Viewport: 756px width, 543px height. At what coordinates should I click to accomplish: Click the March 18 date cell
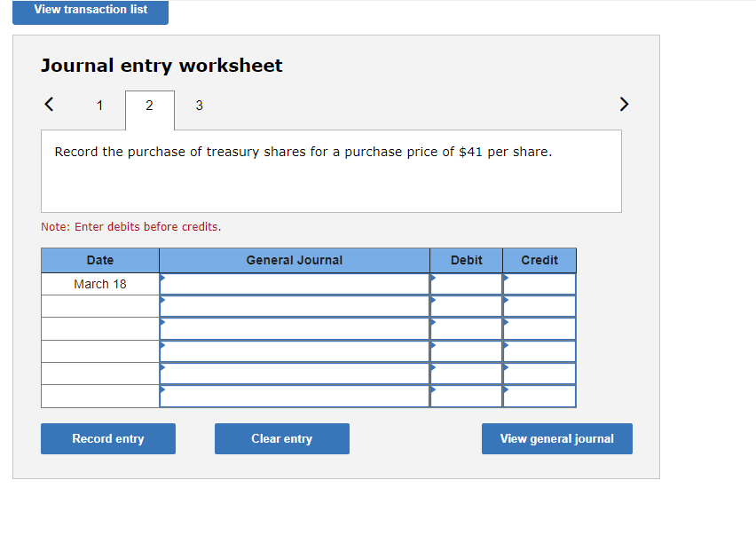tap(99, 284)
